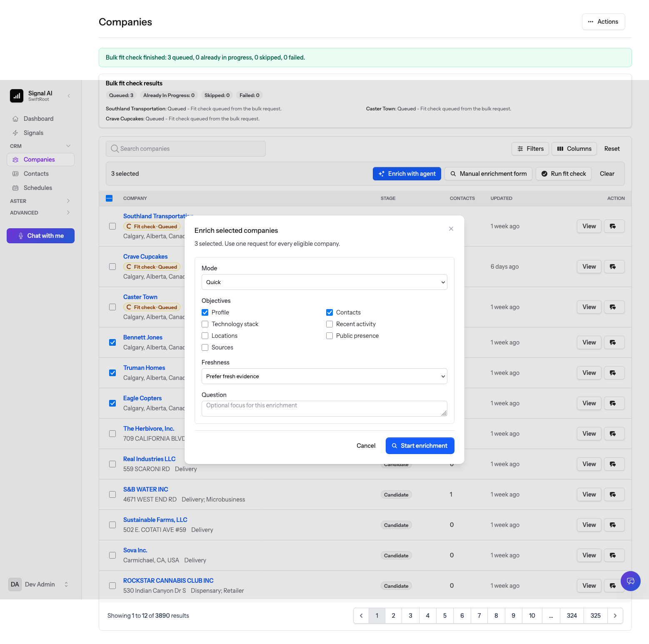Click chat icon in Southland Transportation row
The image size is (649, 644).
(614, 226)
